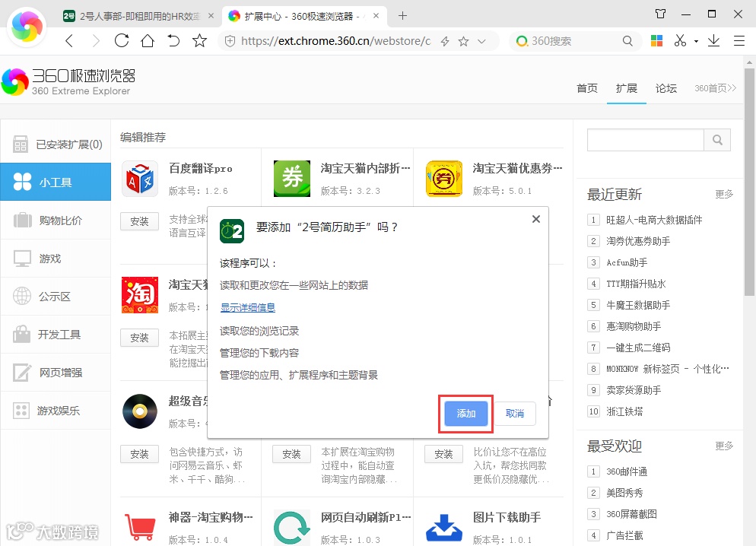Go forward to next page

[x=96, y=41]
